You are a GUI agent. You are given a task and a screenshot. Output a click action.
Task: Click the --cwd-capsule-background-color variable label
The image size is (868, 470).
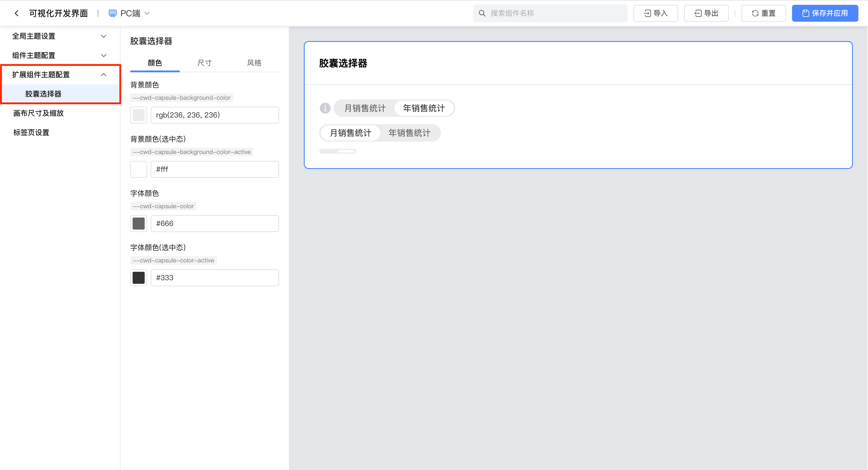pyautogui.click(x=181, y=98)
